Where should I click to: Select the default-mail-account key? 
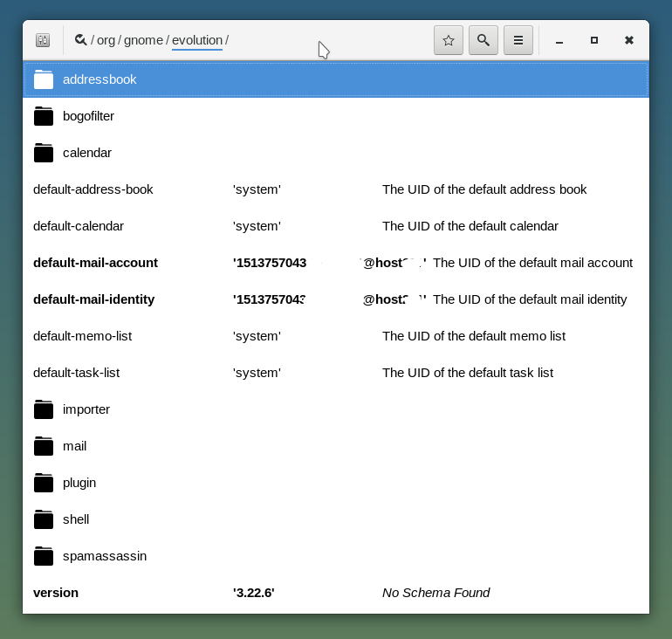point(96,263)
